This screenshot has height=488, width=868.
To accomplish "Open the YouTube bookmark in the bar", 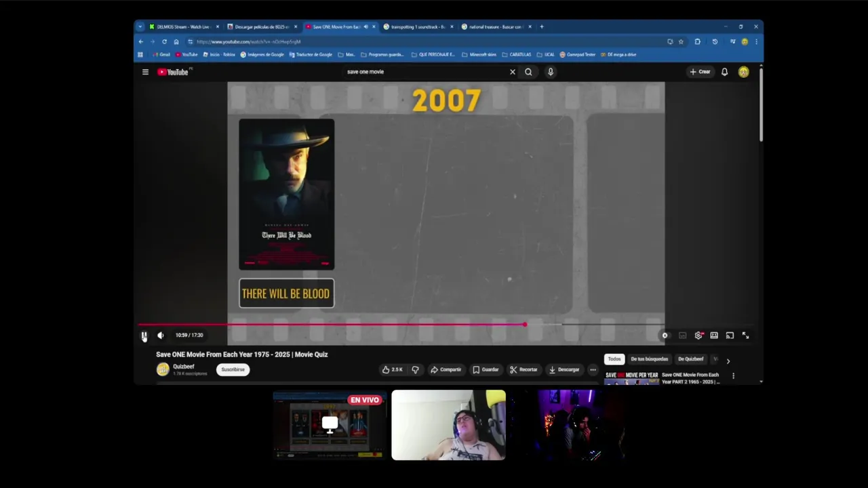I will (186, 54).
